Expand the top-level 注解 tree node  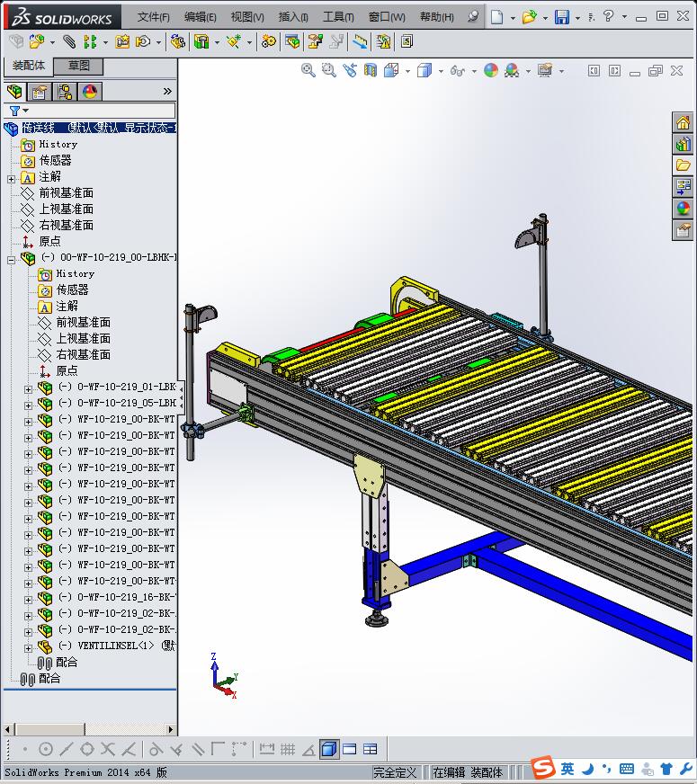coord(12,179)
